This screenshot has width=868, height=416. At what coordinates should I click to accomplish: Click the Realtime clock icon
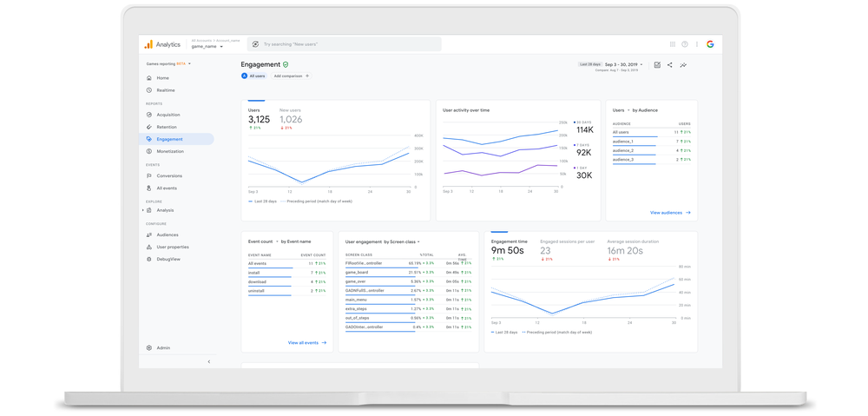pos(149,90)
